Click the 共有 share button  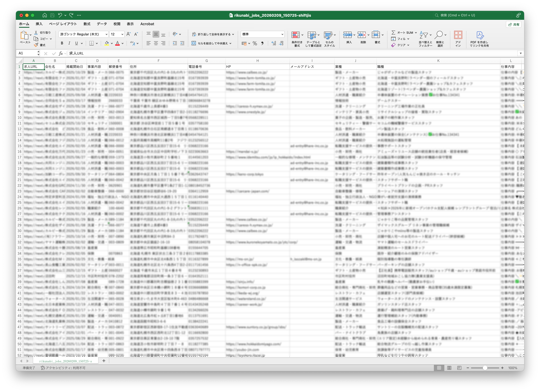tap(514, 24)
